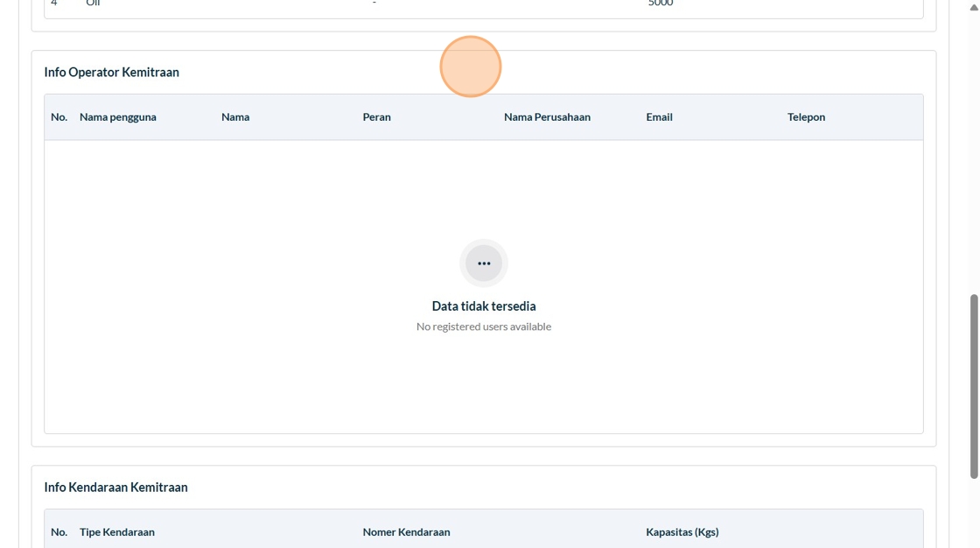Viewport: 980px width, 548px height.
Task: Click the ellipsis empty-state icon
Action: point(484,263)
